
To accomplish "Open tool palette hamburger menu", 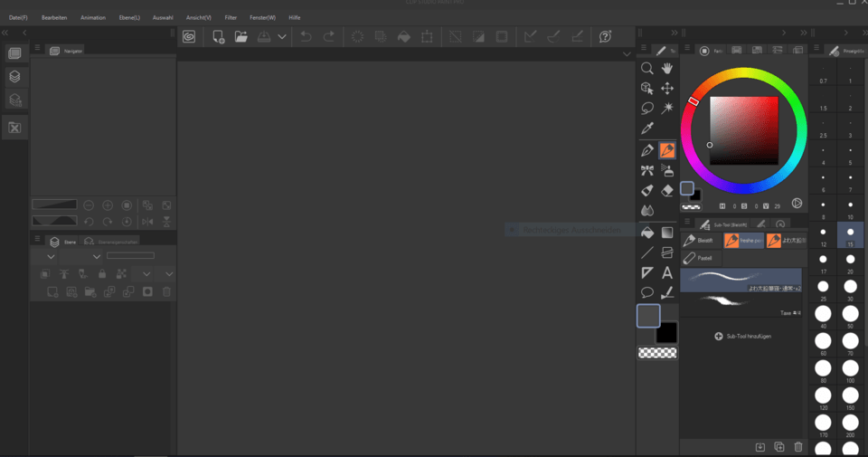I will [x=643, y=48].
